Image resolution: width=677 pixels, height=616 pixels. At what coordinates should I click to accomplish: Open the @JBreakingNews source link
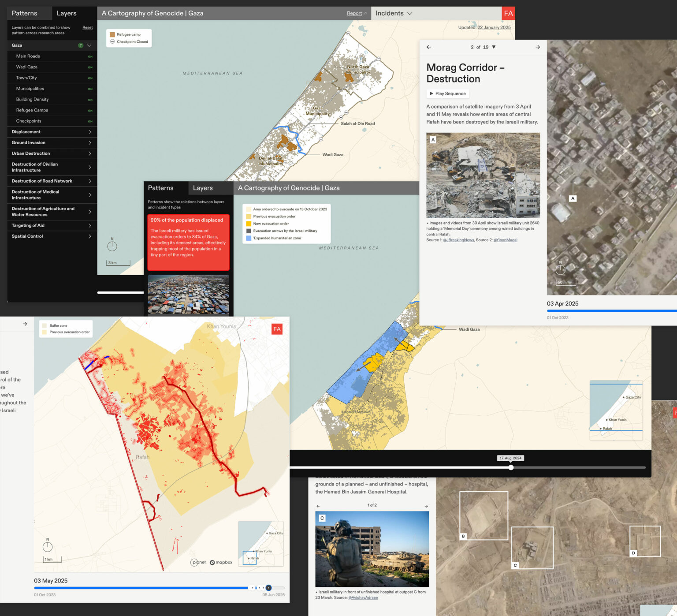click(x=458, y=240)
